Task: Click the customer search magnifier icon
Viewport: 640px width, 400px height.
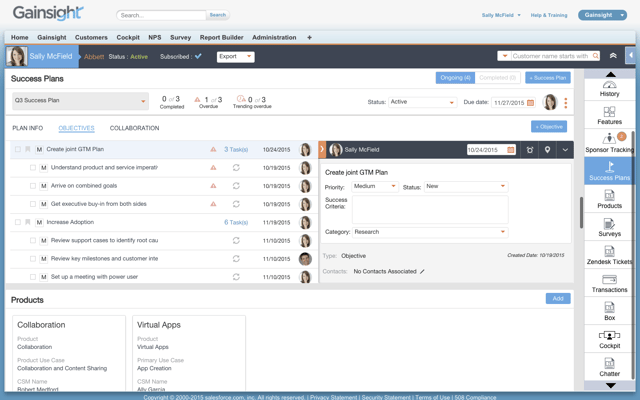Action: click(x=596, y=56)
